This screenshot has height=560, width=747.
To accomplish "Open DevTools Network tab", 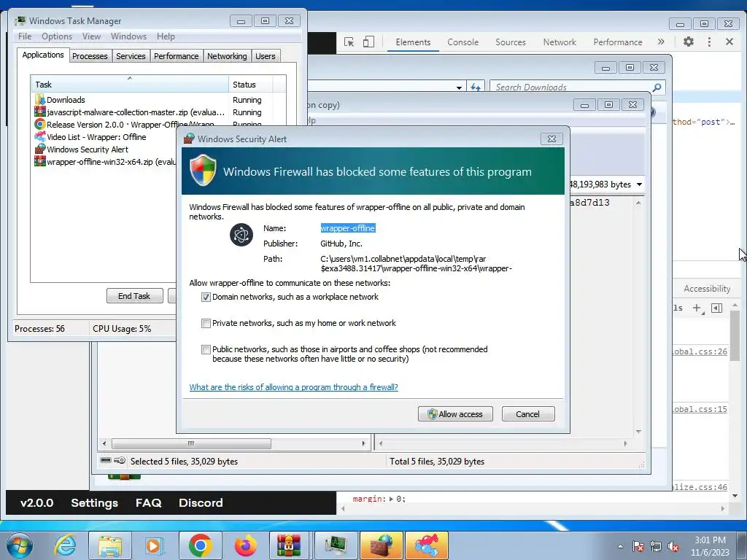I will pyautogui.click(x=560, y=42).
